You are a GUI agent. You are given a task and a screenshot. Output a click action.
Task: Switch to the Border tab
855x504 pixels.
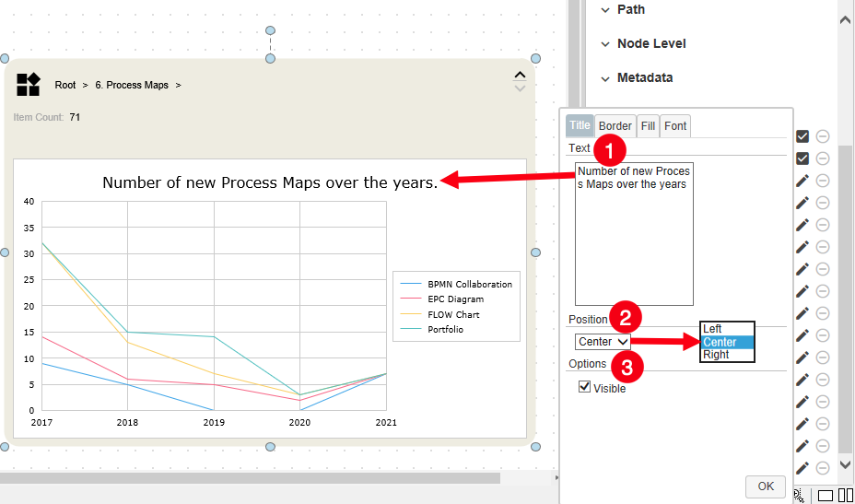coord(615,126)
